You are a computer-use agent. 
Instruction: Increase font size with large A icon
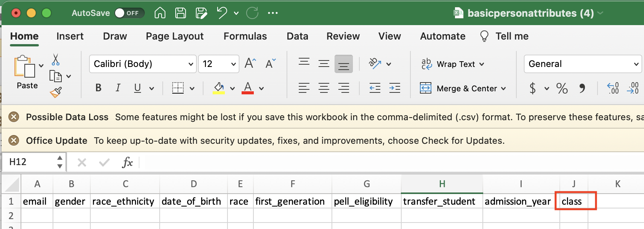click(x=250, y=63)
